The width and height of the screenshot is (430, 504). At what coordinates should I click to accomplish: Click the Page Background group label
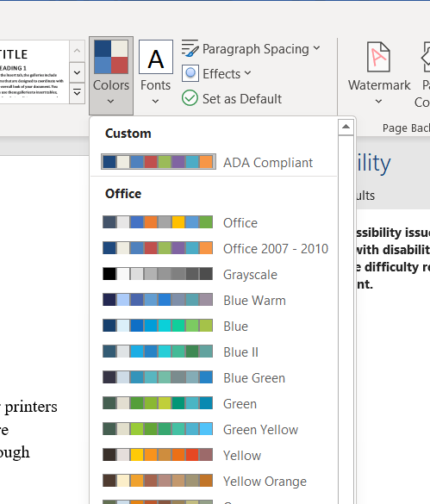[x=406, y=128]
